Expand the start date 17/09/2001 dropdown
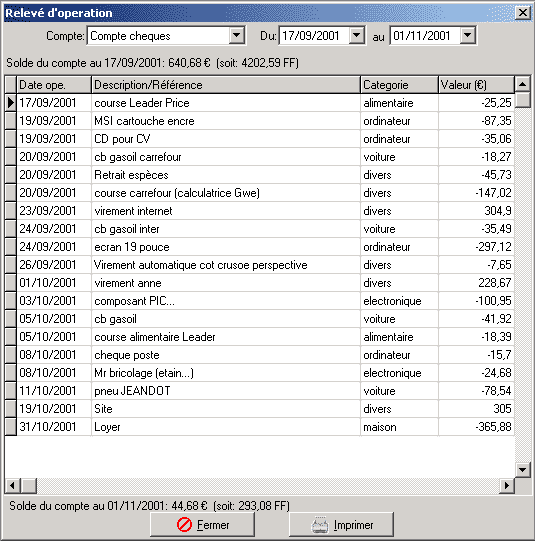Screen dimensions: 535x541 point(357,36)
